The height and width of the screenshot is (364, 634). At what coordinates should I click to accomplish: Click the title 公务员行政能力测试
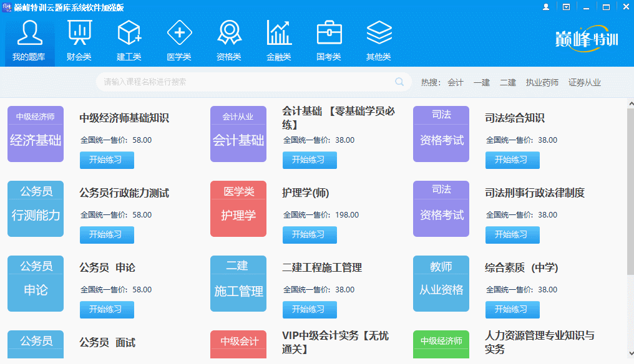pyautogui.click(x=124, y=193)
